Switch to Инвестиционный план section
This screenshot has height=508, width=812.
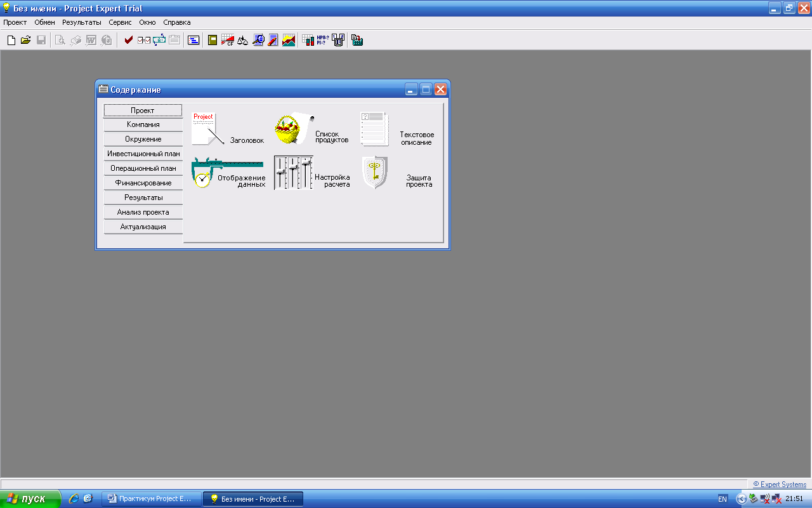(143, 154)
